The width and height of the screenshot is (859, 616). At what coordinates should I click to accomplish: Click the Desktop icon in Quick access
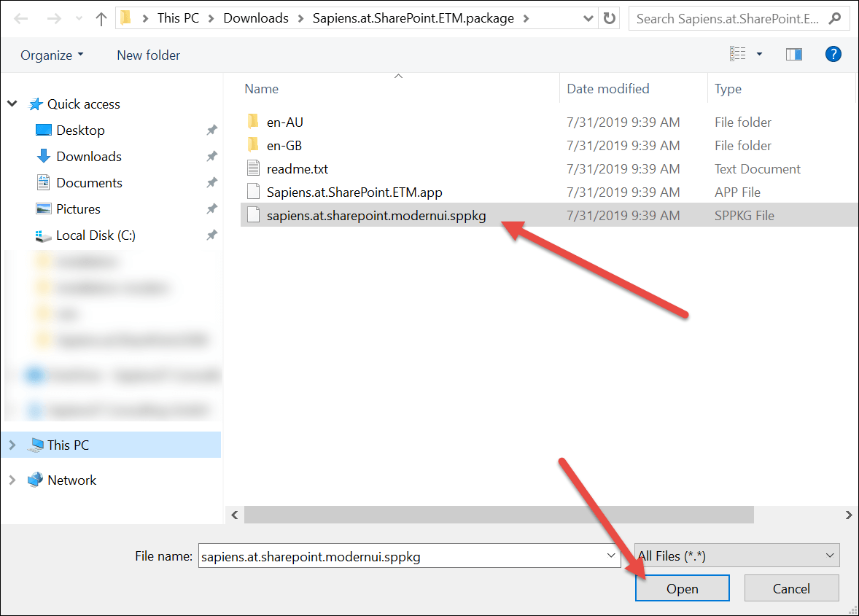44,130
